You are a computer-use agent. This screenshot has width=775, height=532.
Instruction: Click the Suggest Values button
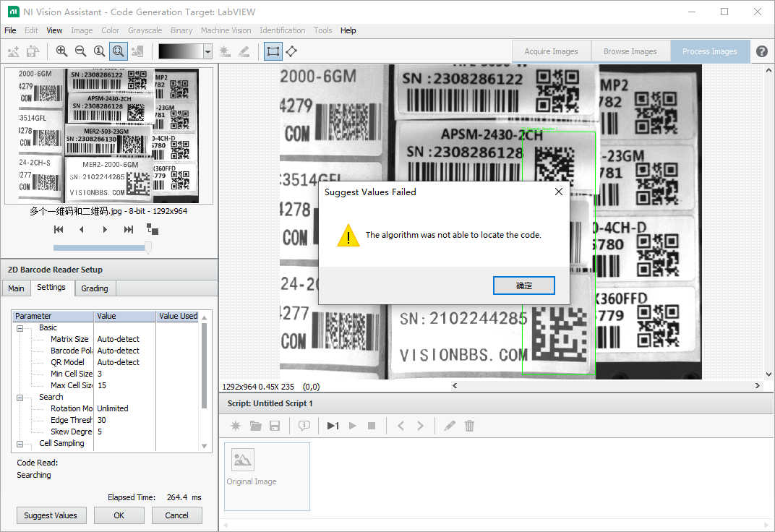(51, 515)
